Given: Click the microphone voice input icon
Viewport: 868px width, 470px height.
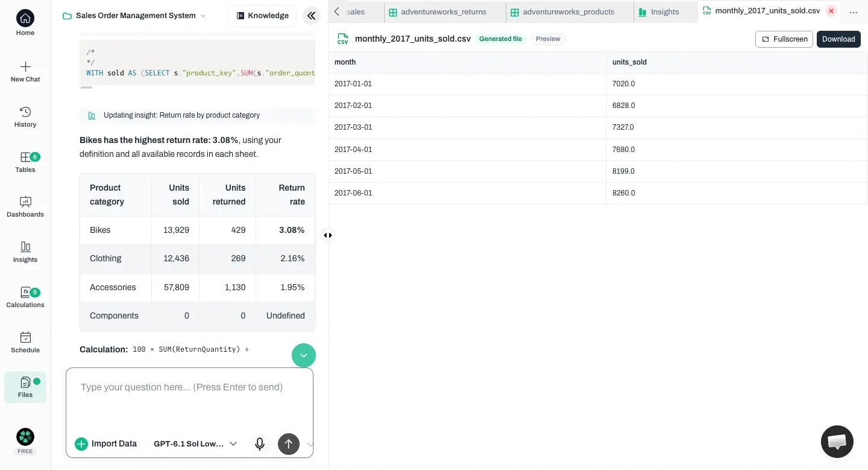Looking at the screenshot, I should pos(260,444).
